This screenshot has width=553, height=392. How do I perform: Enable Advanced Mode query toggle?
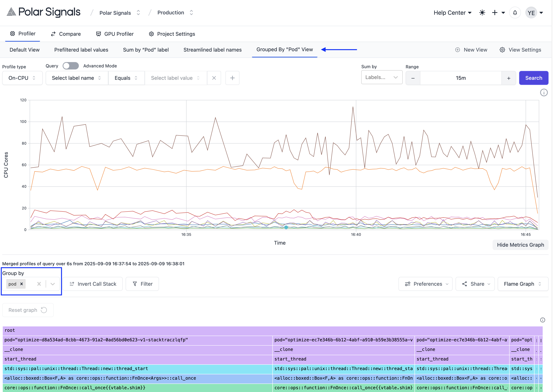click(x=71, y=66)
